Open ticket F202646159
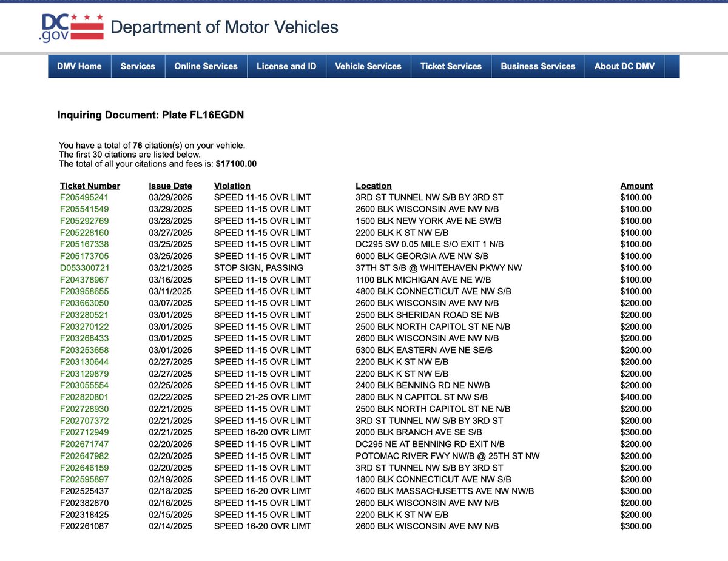This screenshot has height=561, width=728. point(84,468)
